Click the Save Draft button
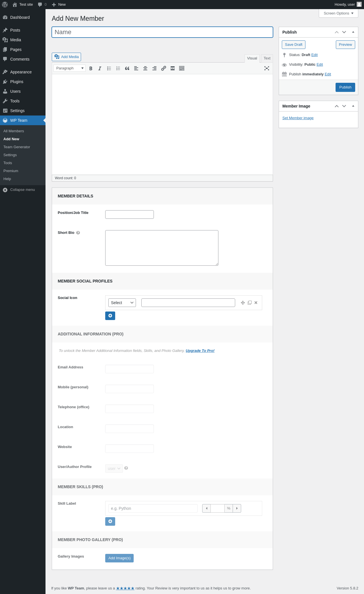 point(293,45)
